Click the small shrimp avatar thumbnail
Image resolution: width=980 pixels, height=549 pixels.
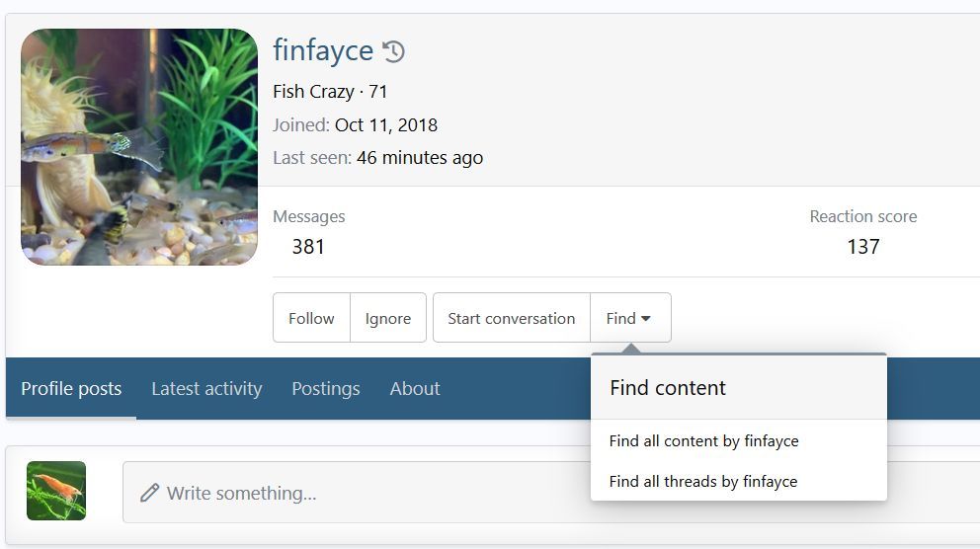[56, 491]
